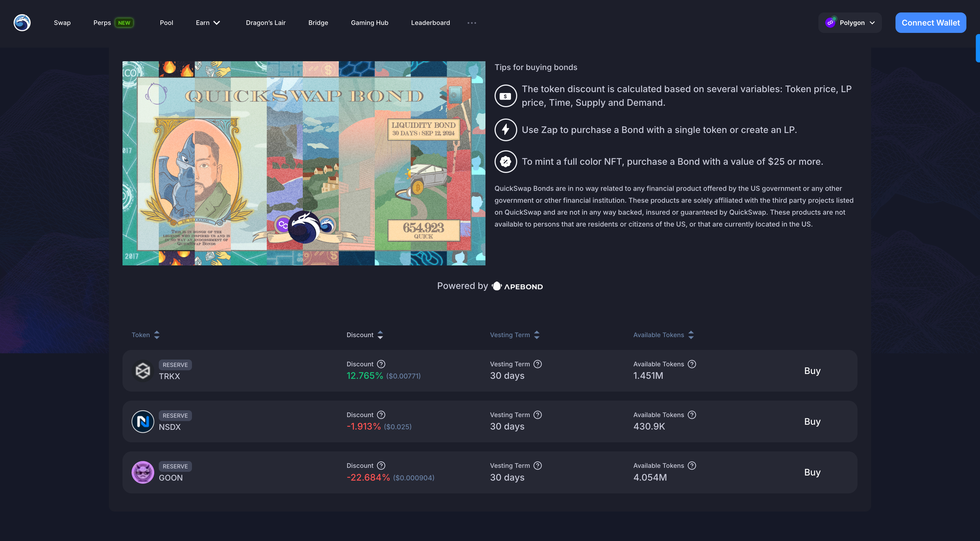Viewport: 980px width, 541px height.
Task: Show Vesting Term help for NSDX row
Action: pyautogui.click(x=538, y=415)
